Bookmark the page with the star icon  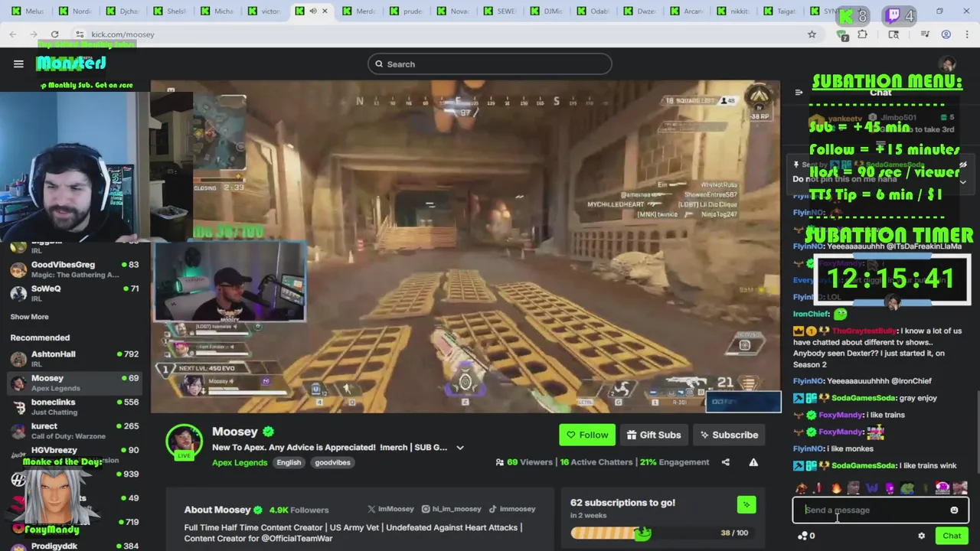pos(812,34)
